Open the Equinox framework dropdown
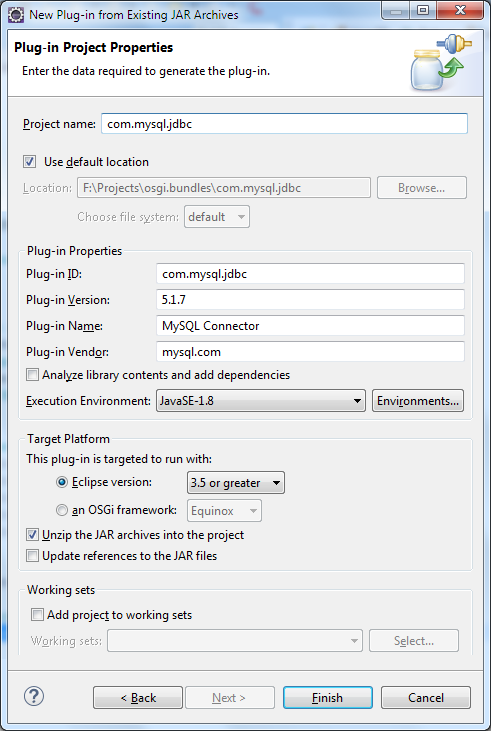This screenshot has width=491, height=731. tap(224, 511)
